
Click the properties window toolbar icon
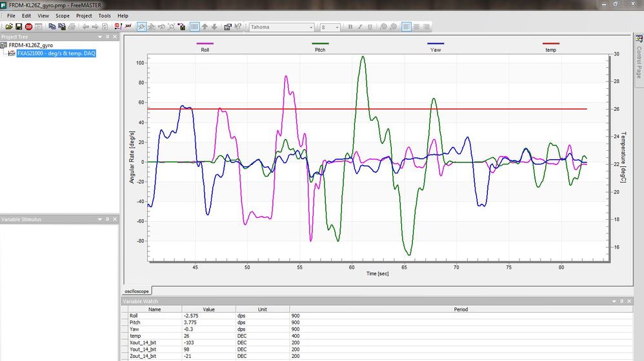(x=228, y=26)
